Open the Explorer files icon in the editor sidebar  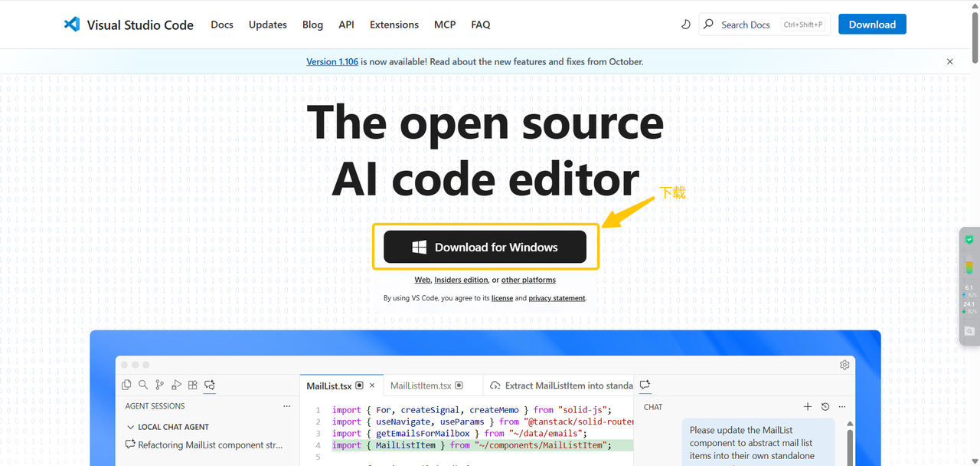[x=126, y=385]
